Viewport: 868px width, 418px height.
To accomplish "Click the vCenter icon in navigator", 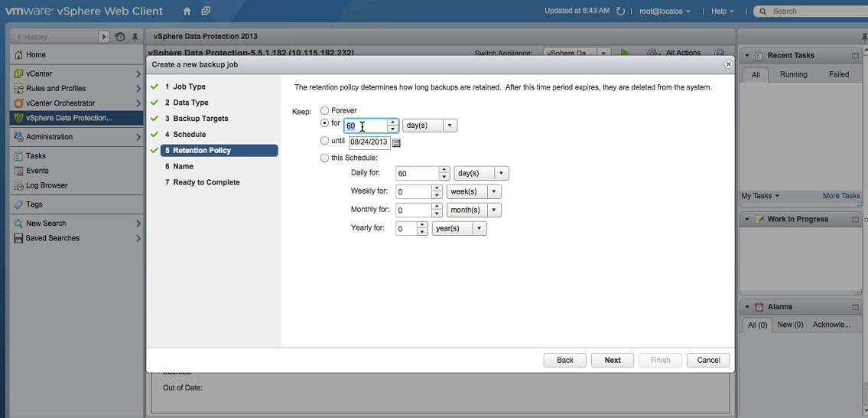I will tap(19, 73).
